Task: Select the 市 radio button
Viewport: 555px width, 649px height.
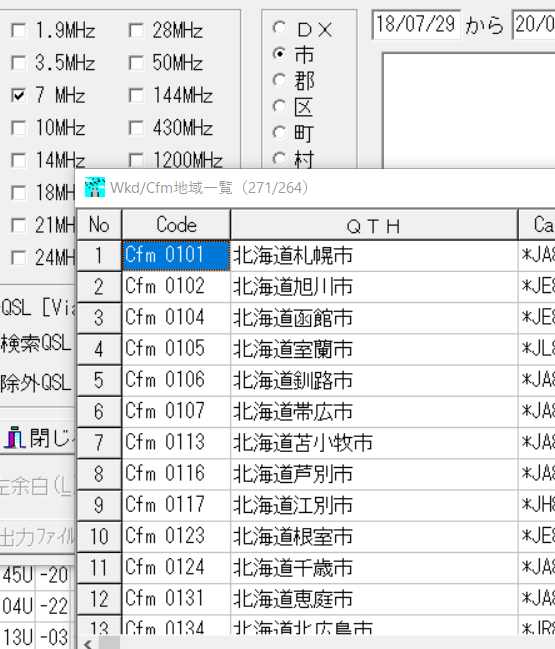Action: 280,54
